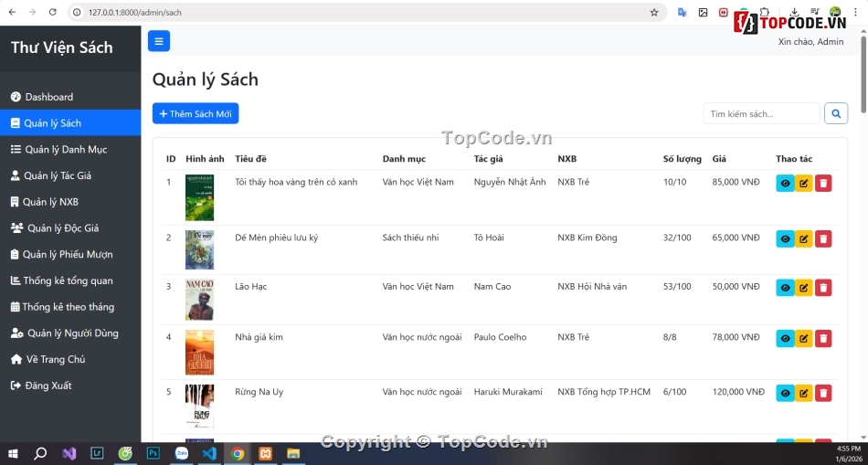The width and height of the screenshot is (868, 465).
Task: Click category cell 'Sách thiếu nhi'
Action: [411, 238]
